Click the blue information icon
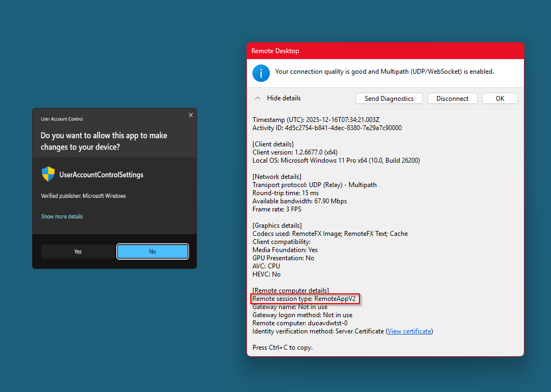Viewport: 551px width, 392px height. (261, 73)
